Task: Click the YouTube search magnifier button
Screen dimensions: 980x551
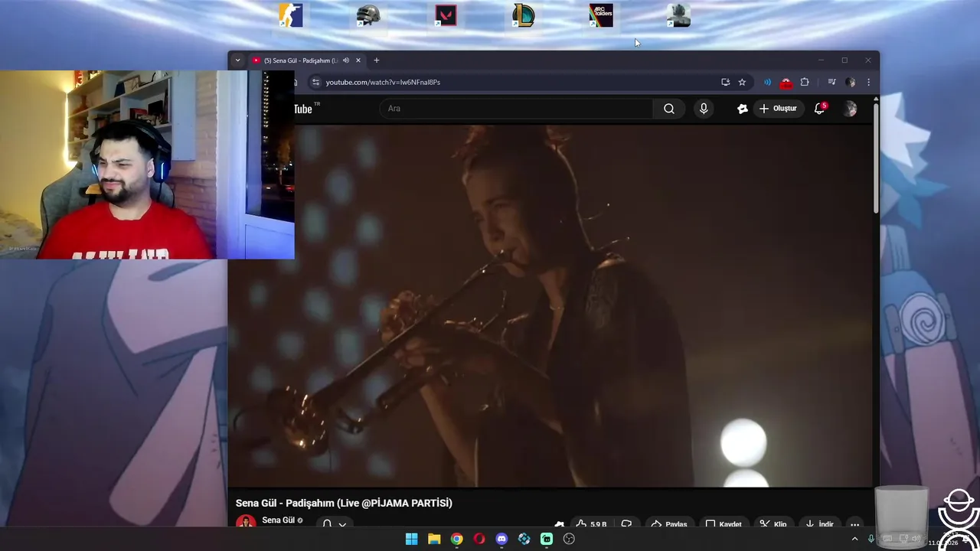Action: click(669, 109)
